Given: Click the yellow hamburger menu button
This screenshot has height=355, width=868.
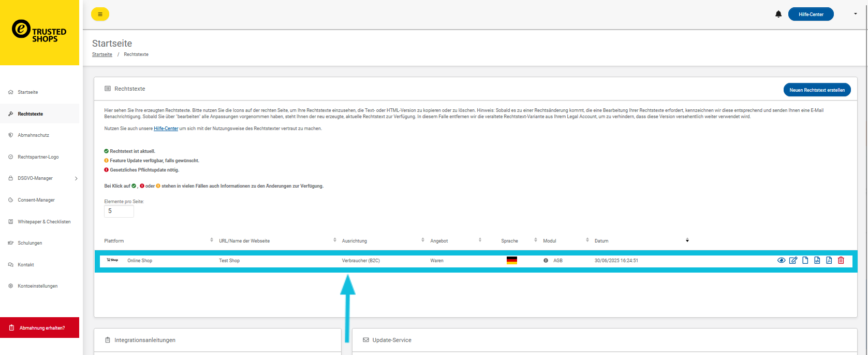Looking at the screenshot, I should [100, 14].
